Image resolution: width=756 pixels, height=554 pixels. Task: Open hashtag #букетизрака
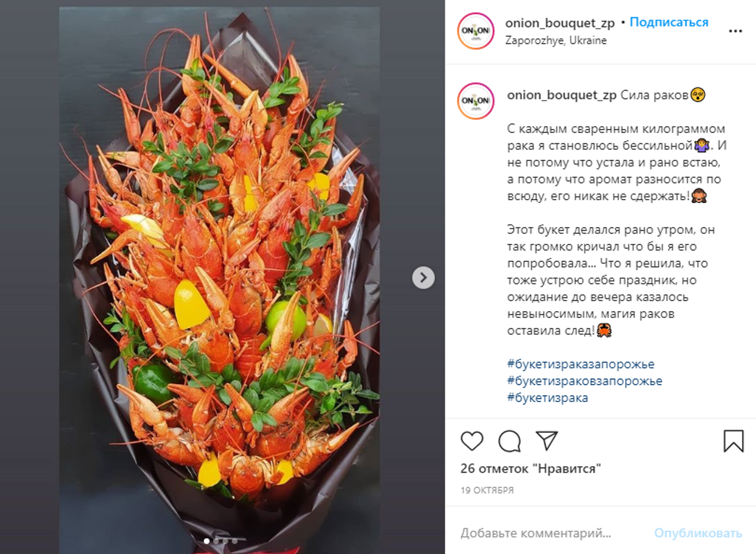[547, 397]
